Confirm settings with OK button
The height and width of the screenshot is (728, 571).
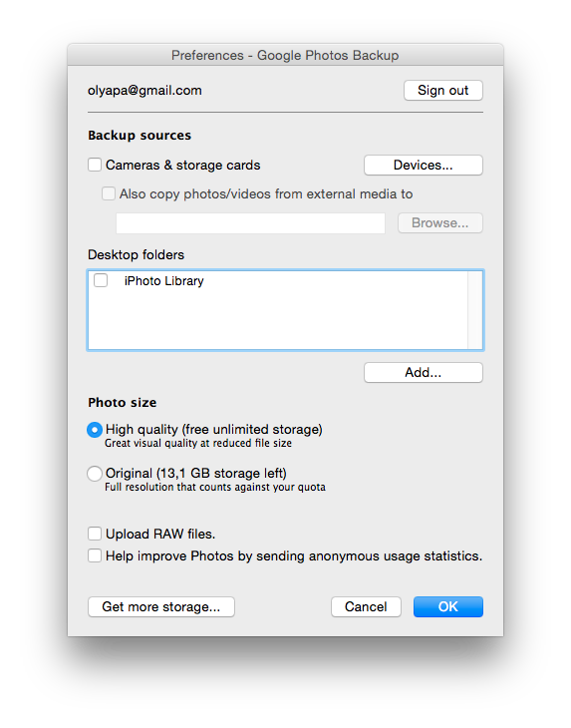point(448,606)
